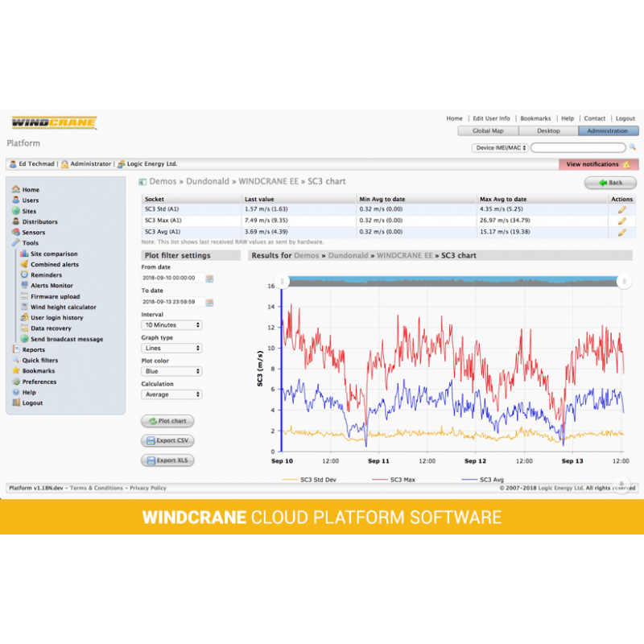Switch to the Desktop tab
The image size is (644, 644).
548,130
